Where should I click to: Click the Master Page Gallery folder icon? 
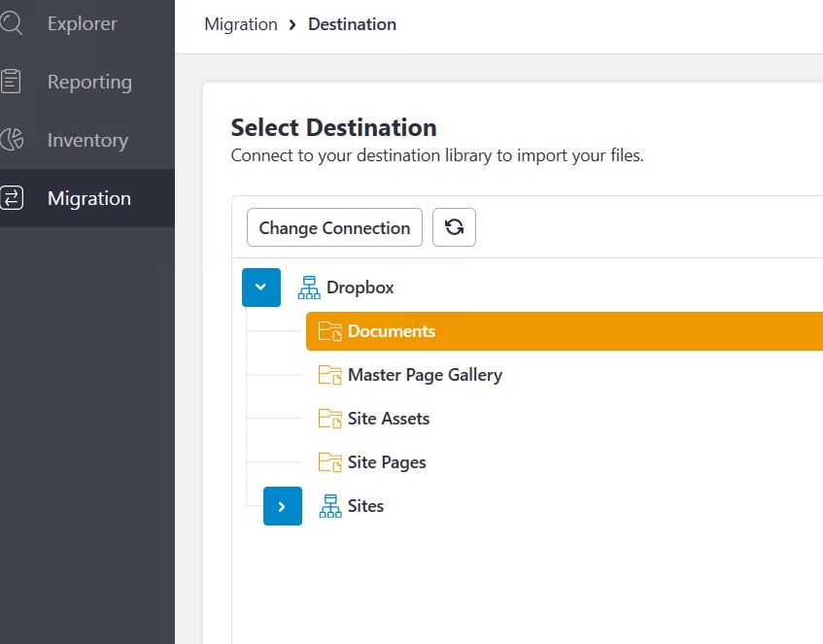pyautogui.click(x=330, y=375)
